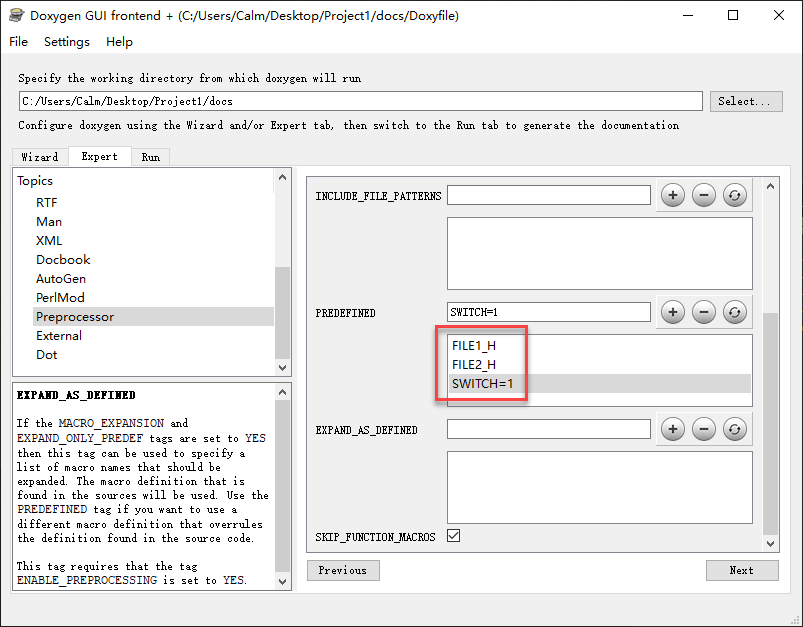This screenshot has height=627, width=803.
Task: Minimize the Doxygen GUI window
Action: 688,15
